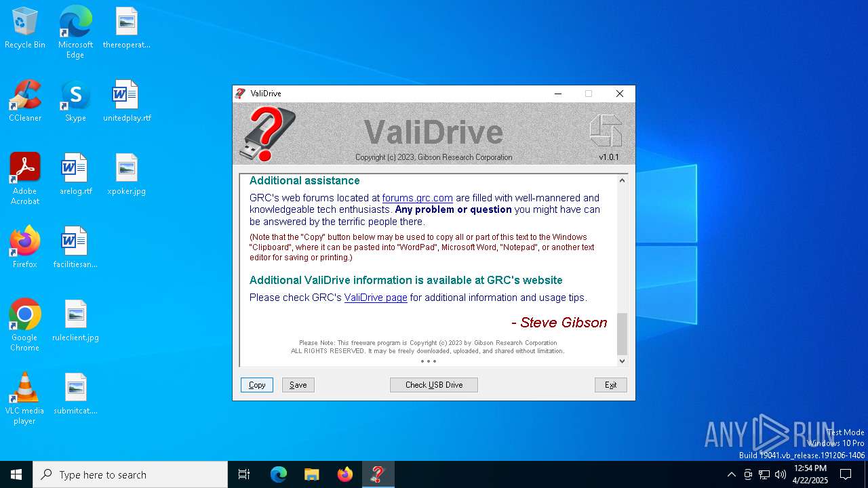This screenshot has height=488, width=868.
Task: Click 'Additional ValiDrive information is available' heading
Action: point(406,281)
